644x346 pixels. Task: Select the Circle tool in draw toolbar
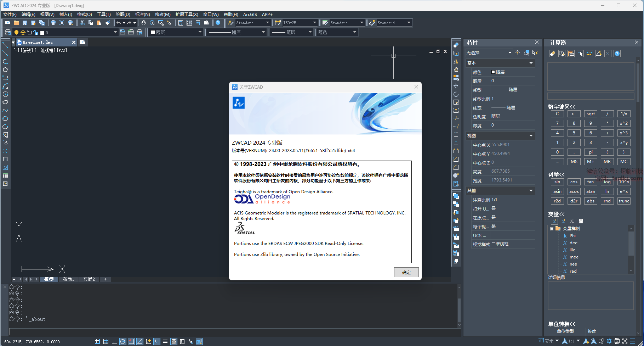point(5,118)
